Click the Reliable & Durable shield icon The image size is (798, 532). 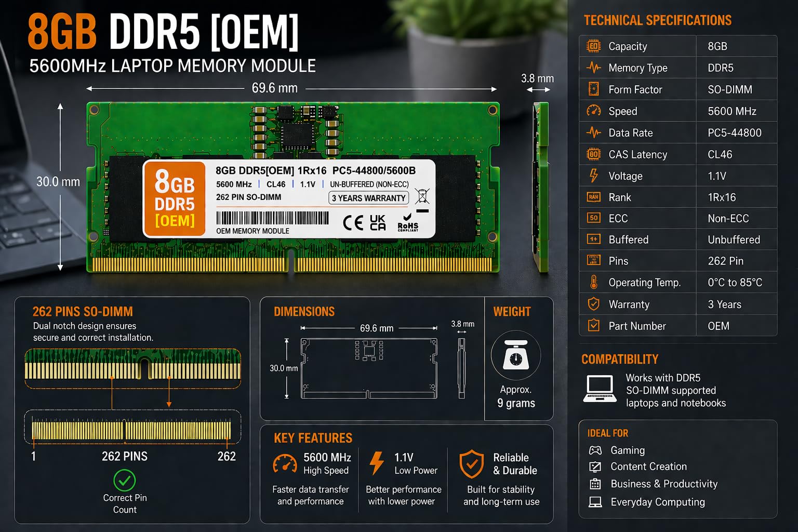[x=471, y=464]
